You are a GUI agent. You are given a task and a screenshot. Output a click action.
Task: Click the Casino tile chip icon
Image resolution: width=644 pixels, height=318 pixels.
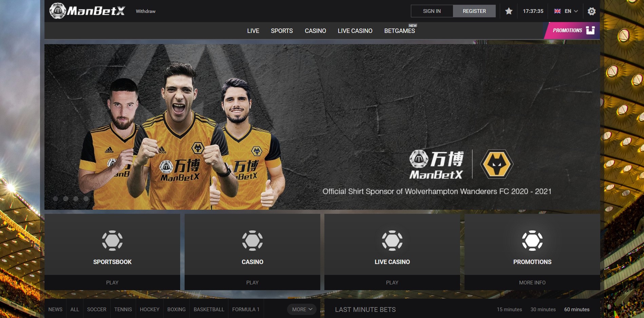pyautogui.click(x=252, y=241)
